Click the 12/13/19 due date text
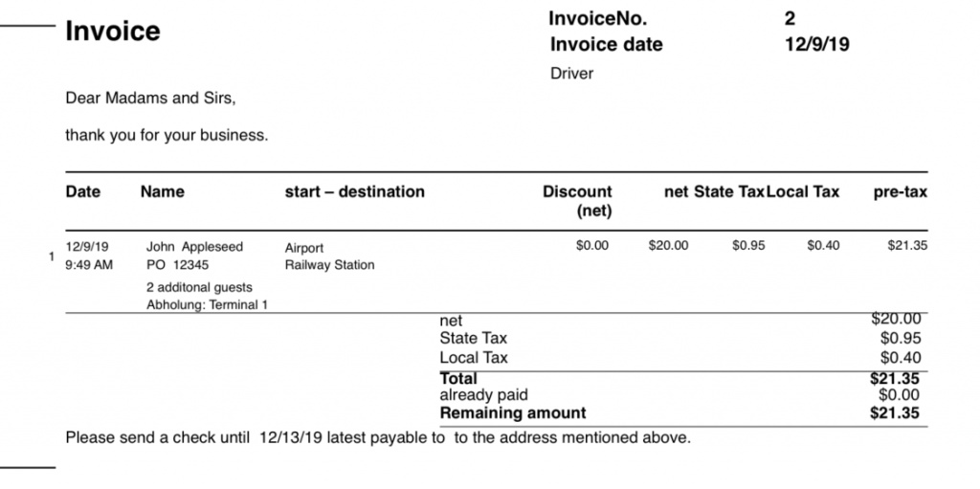Image resolution: width=980 pixels, height=489 pixels. click(x=291, y=437)
